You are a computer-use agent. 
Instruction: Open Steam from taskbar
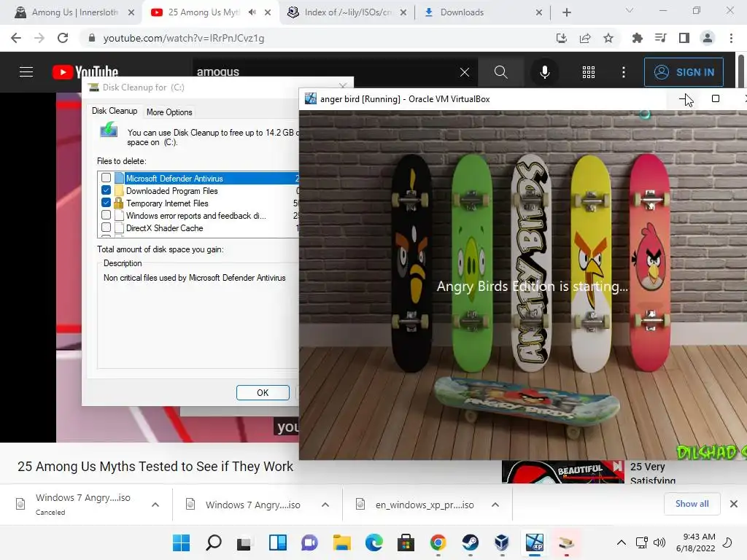click(x=471, y=542)
